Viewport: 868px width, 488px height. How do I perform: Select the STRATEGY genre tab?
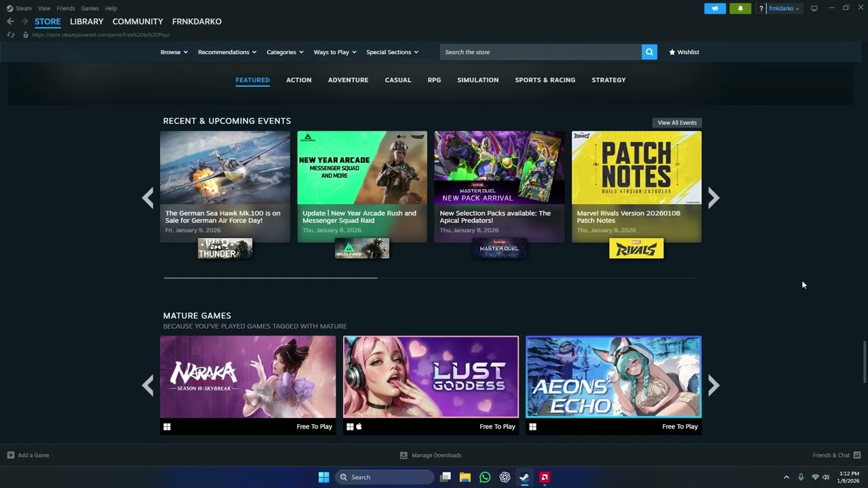tap(608, 80)
